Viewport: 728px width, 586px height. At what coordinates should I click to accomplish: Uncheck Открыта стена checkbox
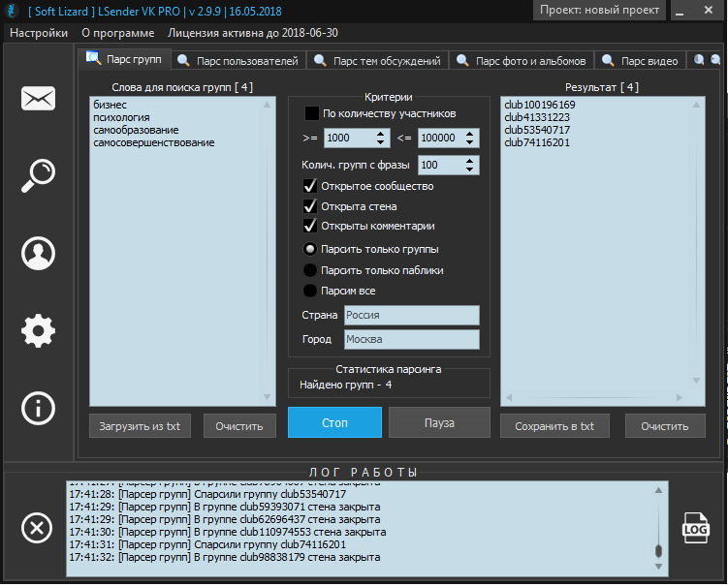(x=309, y=206)
